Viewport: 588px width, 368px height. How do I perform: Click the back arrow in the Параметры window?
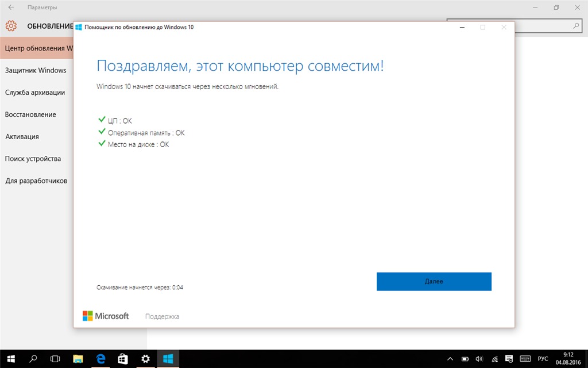tap(11, 7)
